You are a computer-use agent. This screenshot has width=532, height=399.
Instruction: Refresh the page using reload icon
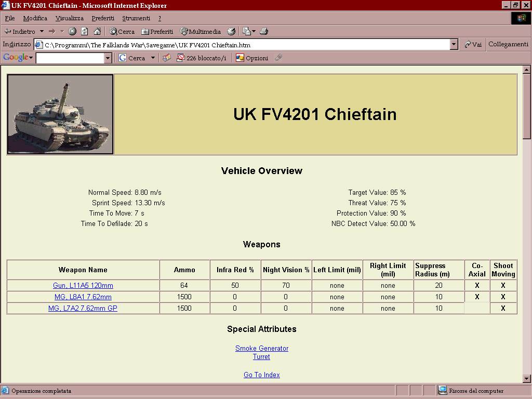click(85, 32)
